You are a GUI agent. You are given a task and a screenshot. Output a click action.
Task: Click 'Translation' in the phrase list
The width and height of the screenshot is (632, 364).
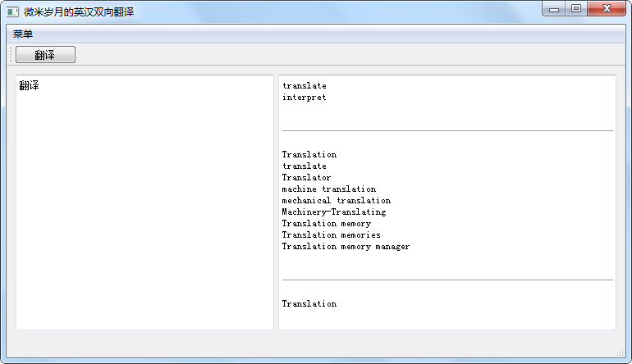point(309,155)
